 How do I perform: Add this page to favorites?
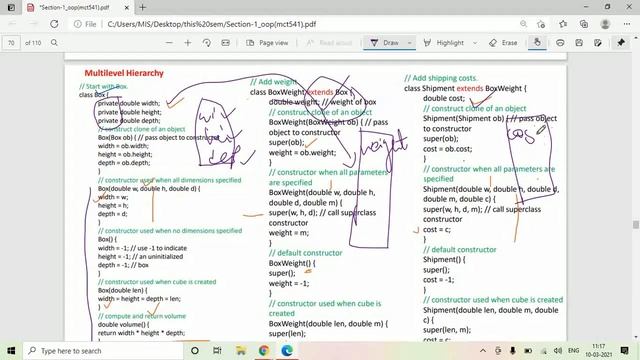click(x=541, y=24)
